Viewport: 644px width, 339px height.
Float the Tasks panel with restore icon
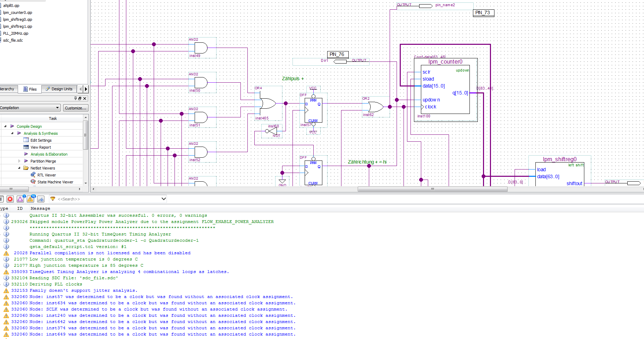coord(80,99)
